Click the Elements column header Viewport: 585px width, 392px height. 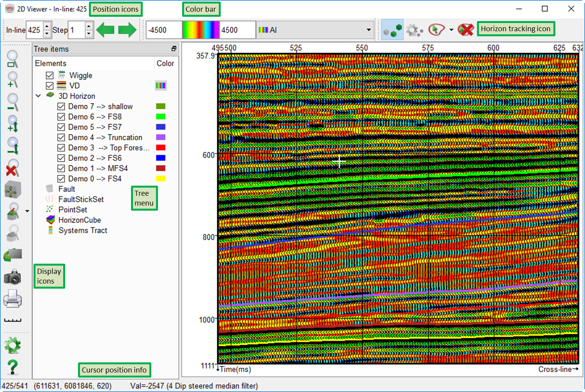point(51,63)
